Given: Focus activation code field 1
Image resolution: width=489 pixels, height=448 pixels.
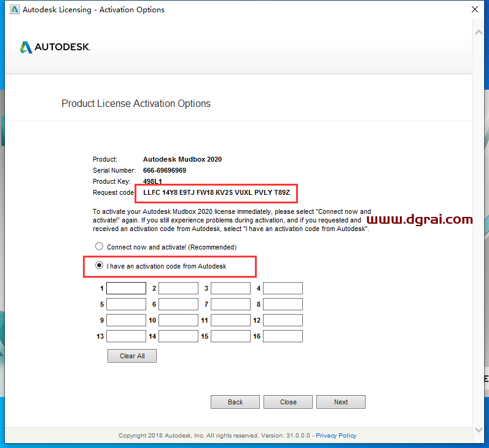Looking at the screenshot, I should tap(126, 288).
